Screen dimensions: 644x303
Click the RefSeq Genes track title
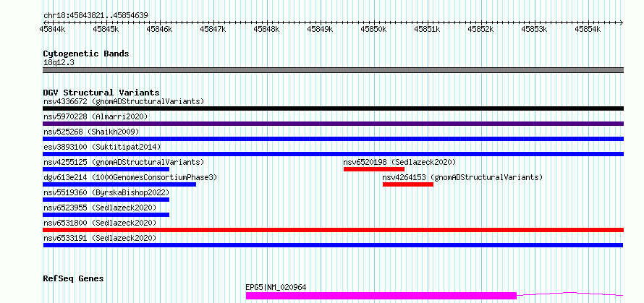pos(74,279)
